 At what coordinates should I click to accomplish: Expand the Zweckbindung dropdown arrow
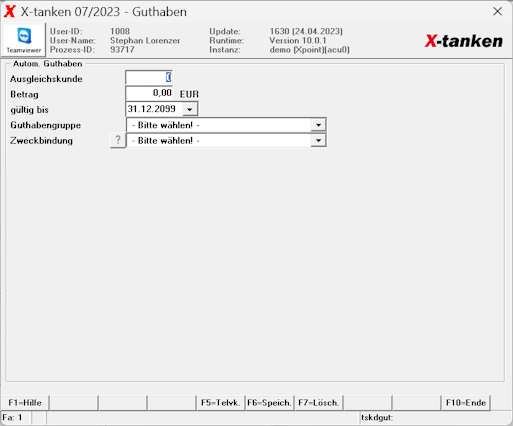pos(318,140)
